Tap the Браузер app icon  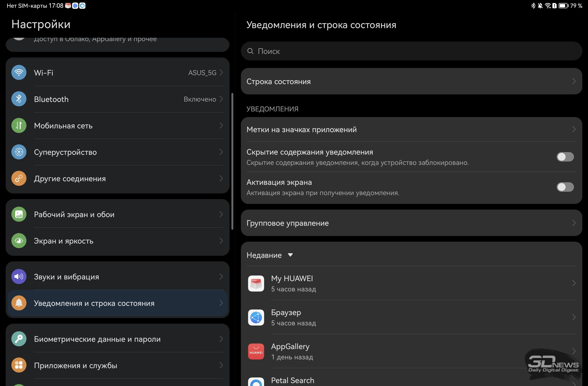tap(256, 317)
